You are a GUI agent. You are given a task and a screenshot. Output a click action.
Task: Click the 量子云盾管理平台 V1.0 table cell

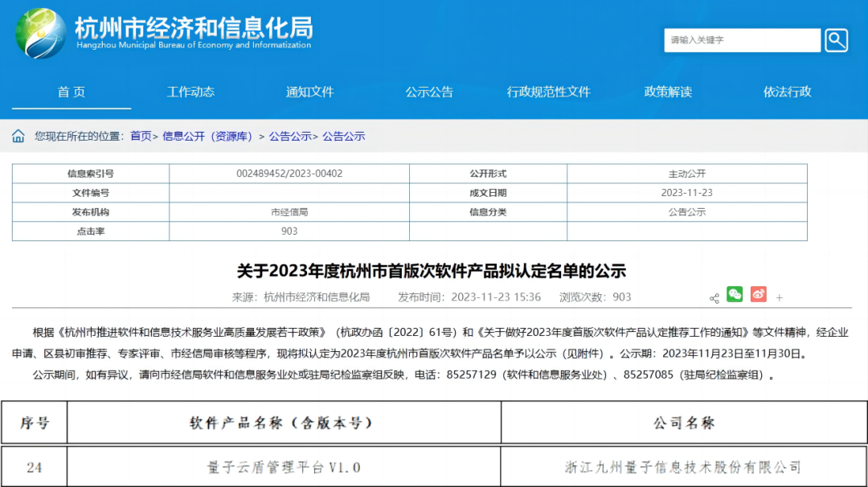(284, 467)
